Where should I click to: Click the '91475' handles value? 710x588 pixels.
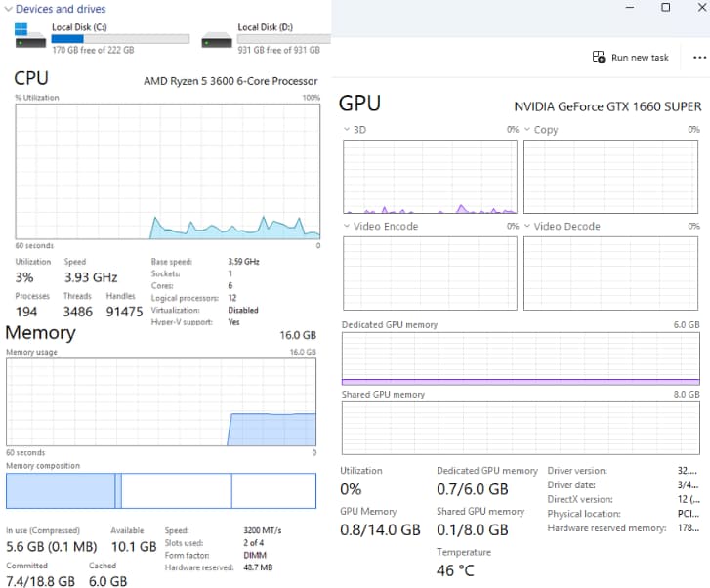click(125, 312)
